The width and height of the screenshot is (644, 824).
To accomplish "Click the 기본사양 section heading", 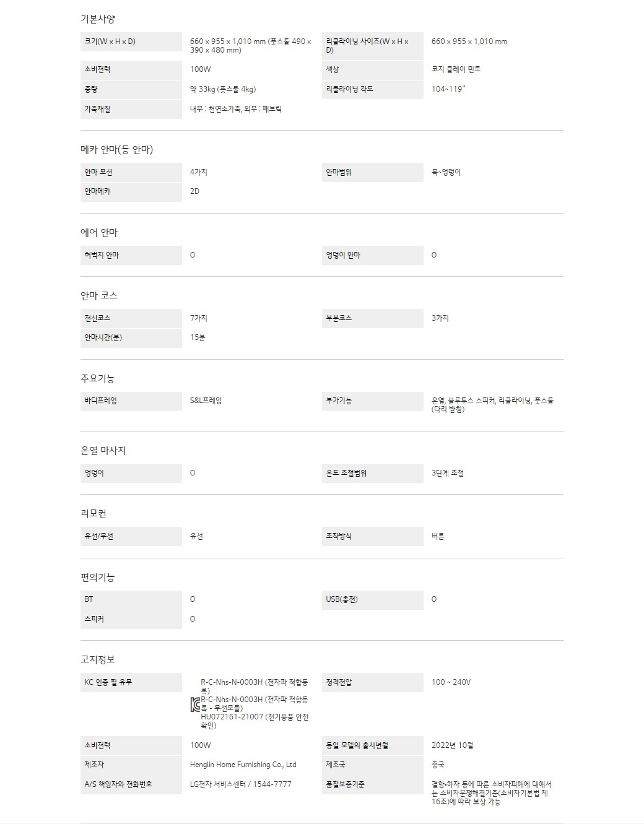I will pos(98,19).
